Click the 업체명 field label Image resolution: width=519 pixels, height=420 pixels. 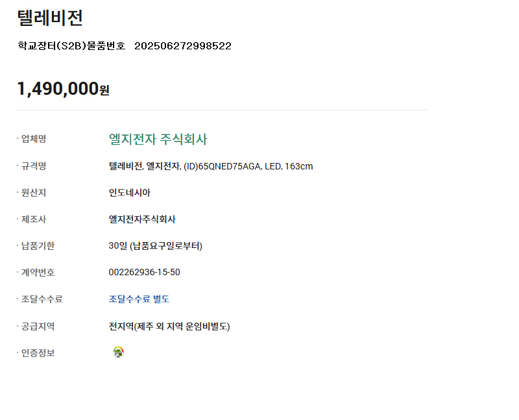click(34, 139)
